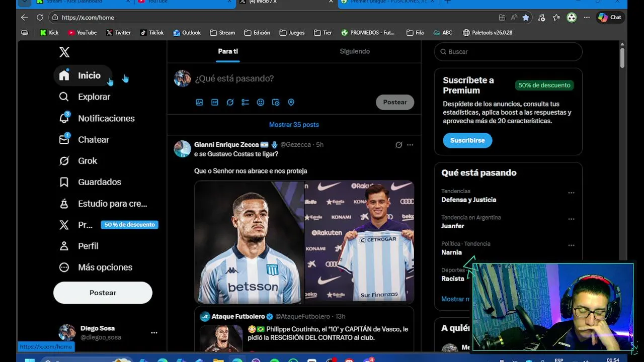Switch to the Para ti tab

tap(228, 51)
